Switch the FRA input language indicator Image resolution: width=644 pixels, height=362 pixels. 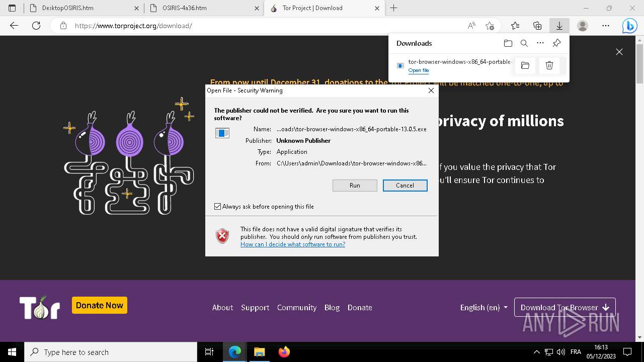click(576, 352)
